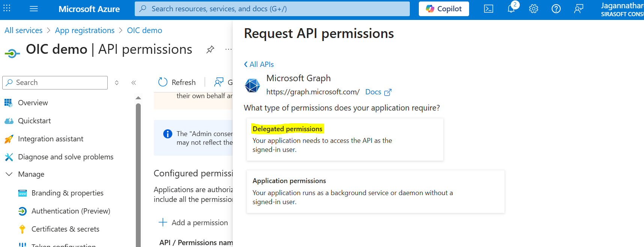Screen dimensions: 644x247
Task: Click the Integration assistant rocket icon
Action: point(9,139)
